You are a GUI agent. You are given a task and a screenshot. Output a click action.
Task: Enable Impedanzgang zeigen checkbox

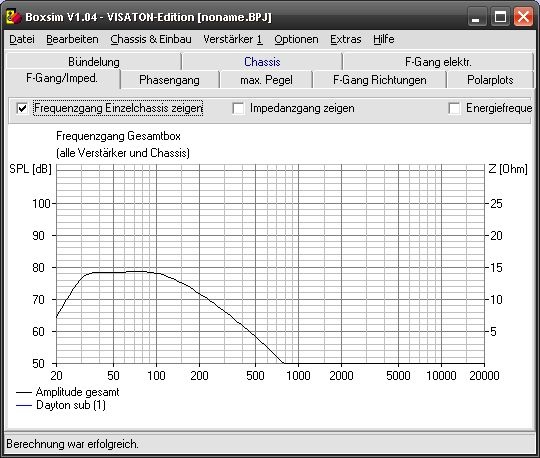(x=238, y=108)
